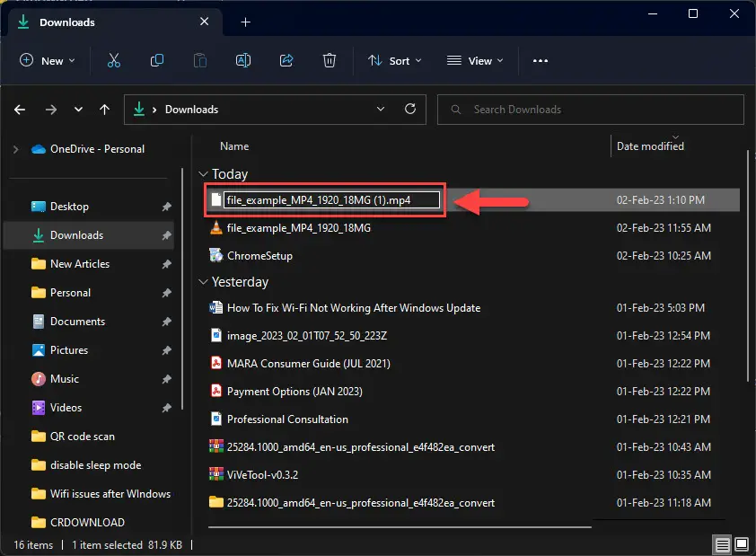Go up one folder level
This screenshot has width=756, height=556.
click(x=105, y=110)
